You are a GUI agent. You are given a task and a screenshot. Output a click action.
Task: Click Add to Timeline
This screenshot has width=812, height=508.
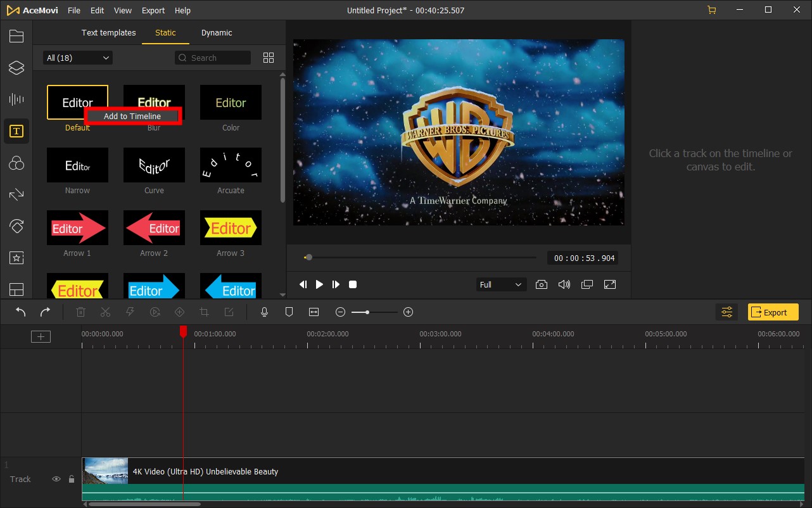click(132, 117)
